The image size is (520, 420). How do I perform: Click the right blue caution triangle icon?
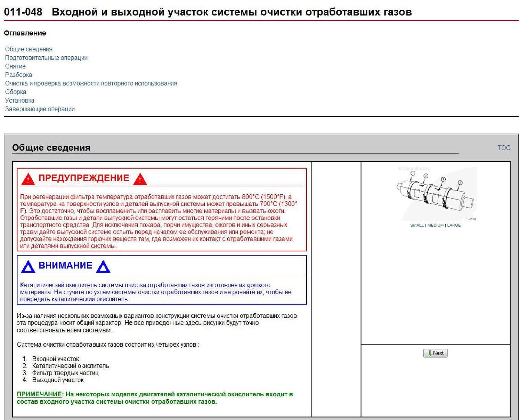103,267
